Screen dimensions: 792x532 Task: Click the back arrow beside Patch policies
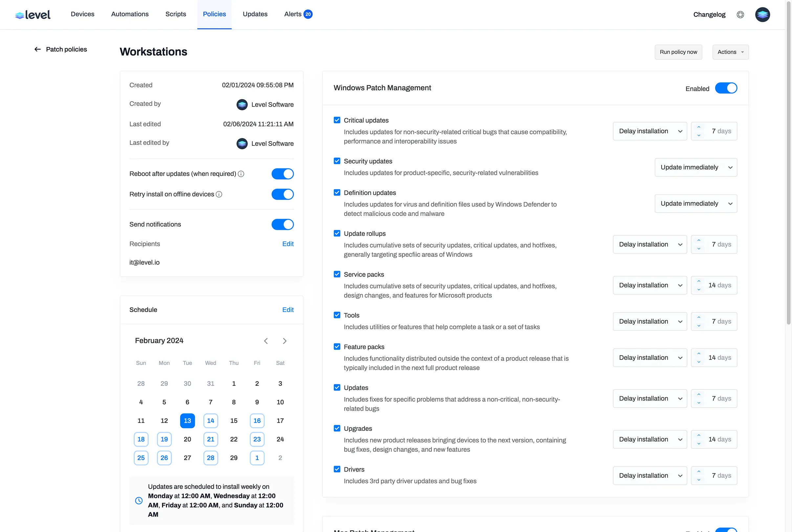[38, 50]
